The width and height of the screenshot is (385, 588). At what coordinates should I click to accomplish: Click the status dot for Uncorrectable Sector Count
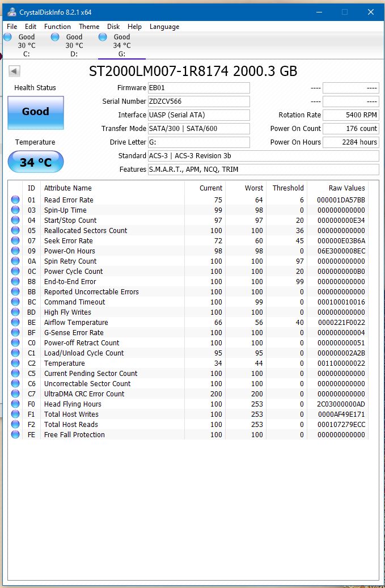click(15, 383)
